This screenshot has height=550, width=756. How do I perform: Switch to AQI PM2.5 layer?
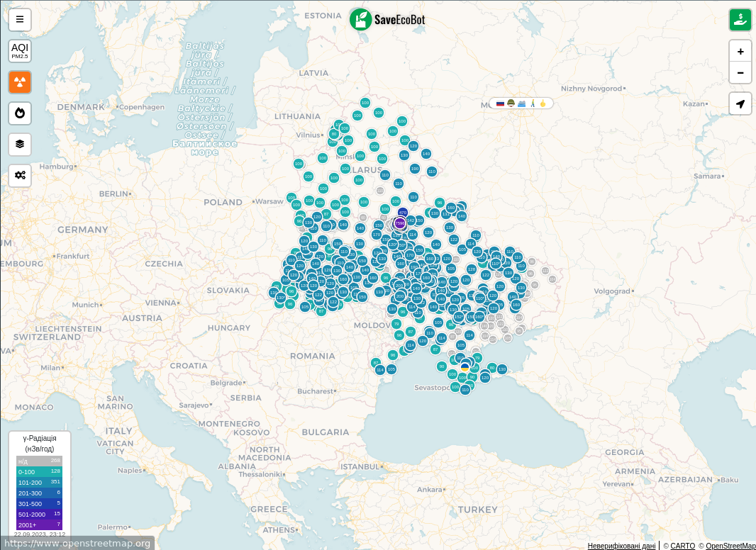[x=20, y=51]
